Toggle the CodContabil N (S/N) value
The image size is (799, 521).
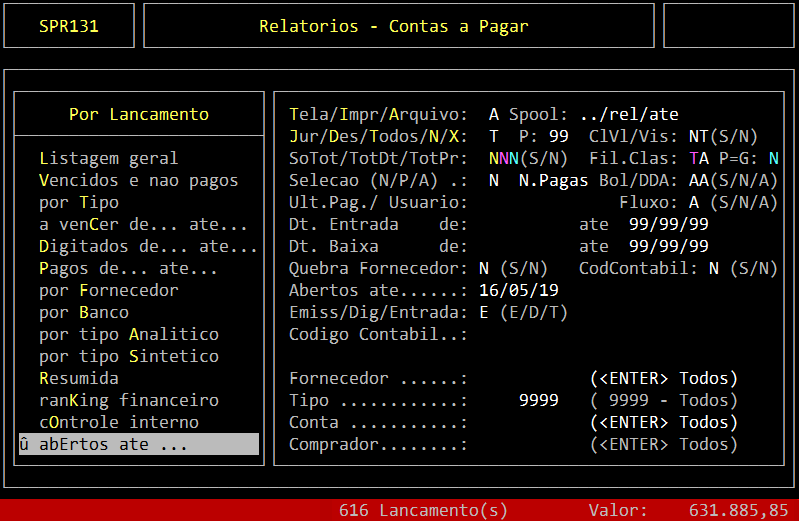(714, 268)
